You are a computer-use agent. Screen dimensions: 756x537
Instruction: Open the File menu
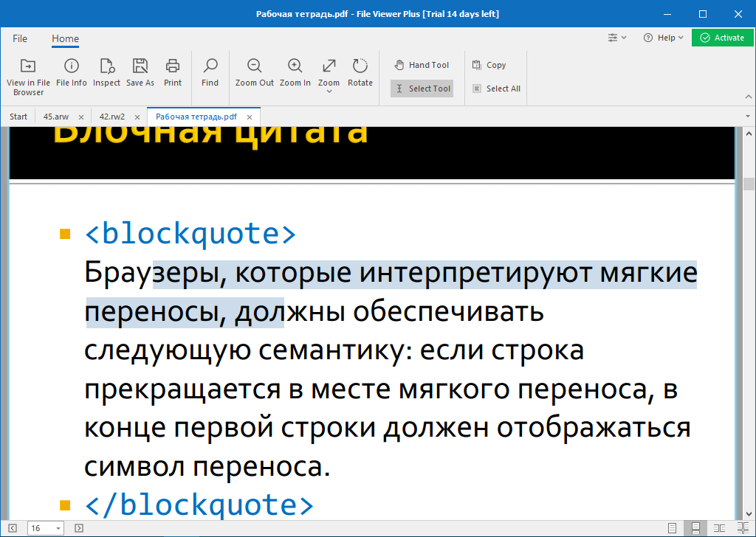click(x=20, y=38)
